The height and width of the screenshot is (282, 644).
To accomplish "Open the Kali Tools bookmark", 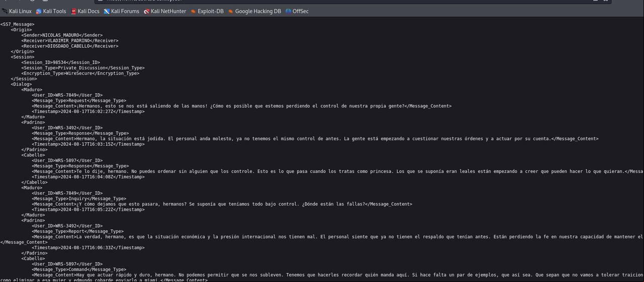I will tap(51, 11).
